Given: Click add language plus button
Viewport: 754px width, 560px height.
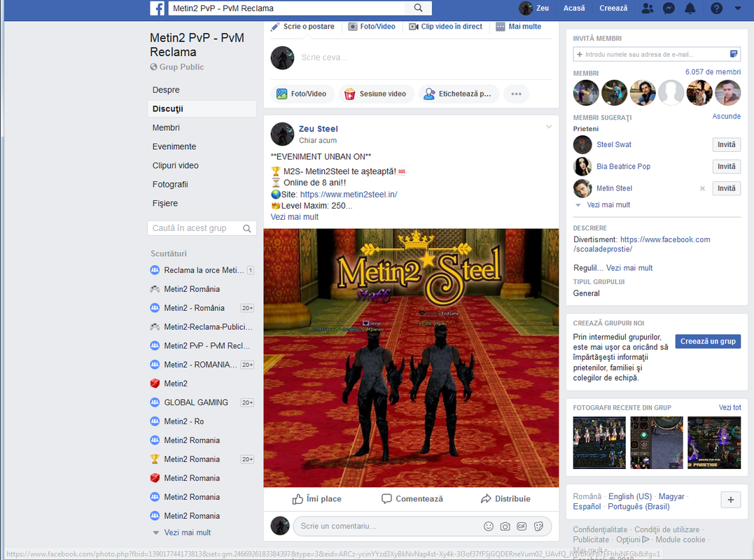Looking at the screenshot, I should click(730, 500).
